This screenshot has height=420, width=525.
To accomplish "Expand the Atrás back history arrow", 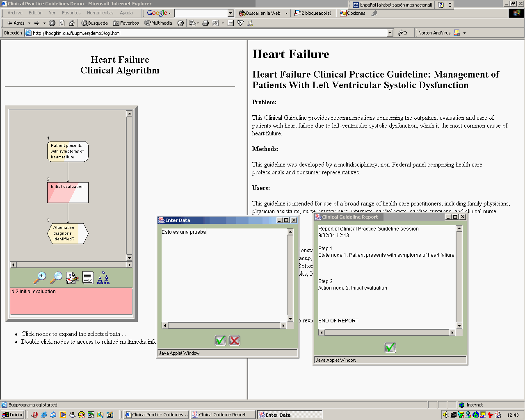I will point(29,23).
